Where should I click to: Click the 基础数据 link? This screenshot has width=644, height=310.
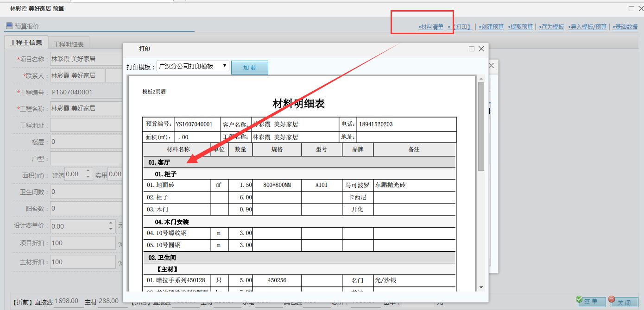point(625,26)
